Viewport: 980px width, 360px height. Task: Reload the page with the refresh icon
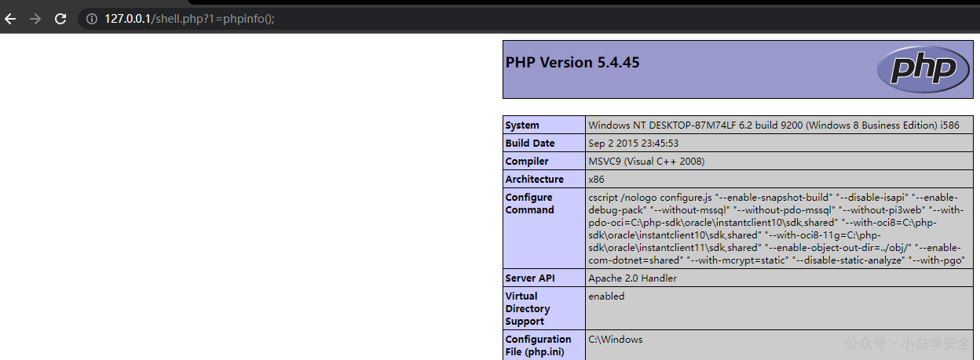(60, 19)
